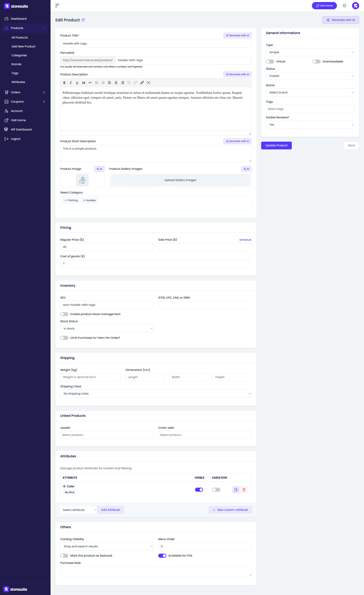Insert a link in description
Screen dimensions: 364x595
142,83
